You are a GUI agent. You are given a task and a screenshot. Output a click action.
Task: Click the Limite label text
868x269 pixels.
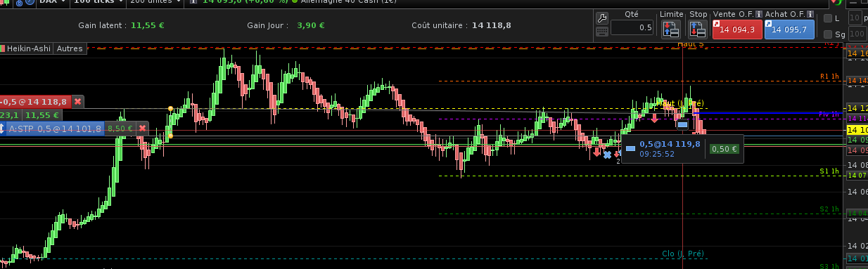[671, 14]
